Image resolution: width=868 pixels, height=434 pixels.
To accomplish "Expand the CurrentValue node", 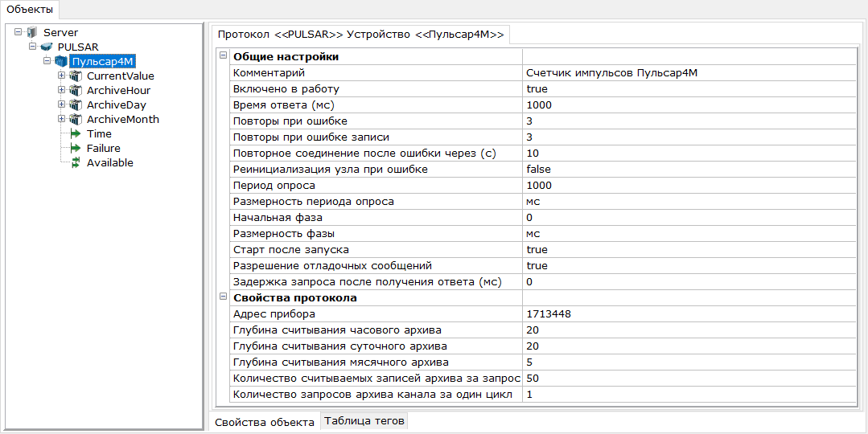I will coord(61,75).
